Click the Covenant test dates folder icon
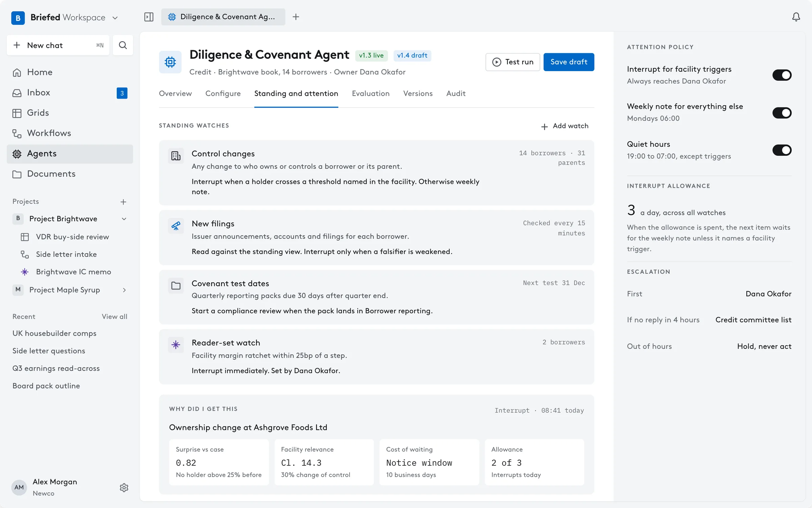This screenshot has width=812, height=508. coord(176,285)
